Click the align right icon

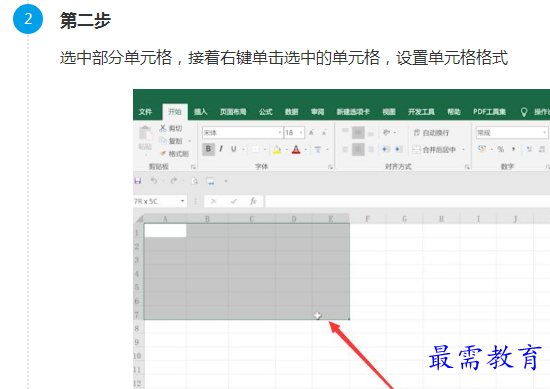[371, 149]
